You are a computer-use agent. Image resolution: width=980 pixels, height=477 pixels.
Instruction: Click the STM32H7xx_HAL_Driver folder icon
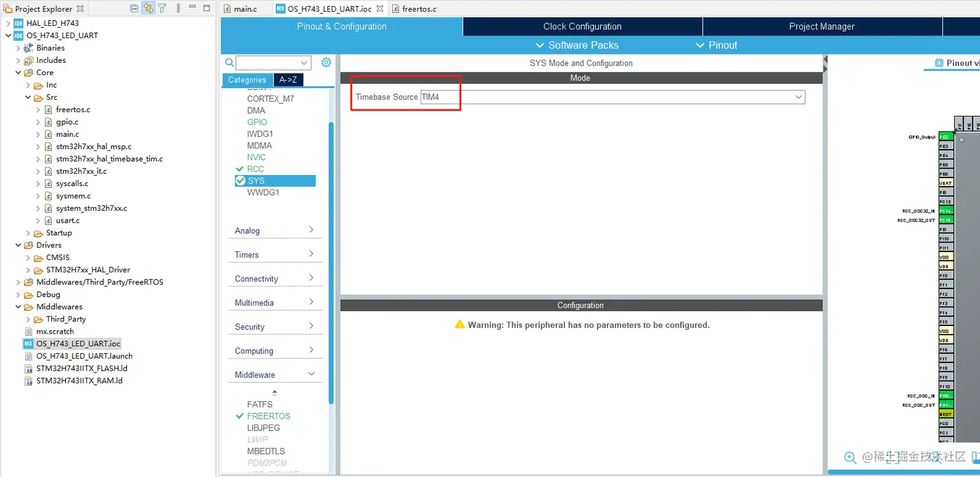pyautogui.click(x=38, y=270)
